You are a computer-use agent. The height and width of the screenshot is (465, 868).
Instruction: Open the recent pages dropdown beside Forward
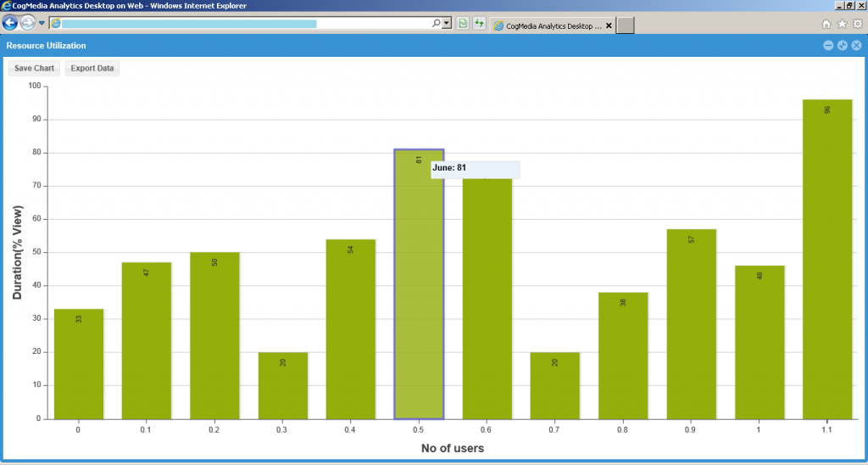(x=42, y=23)
